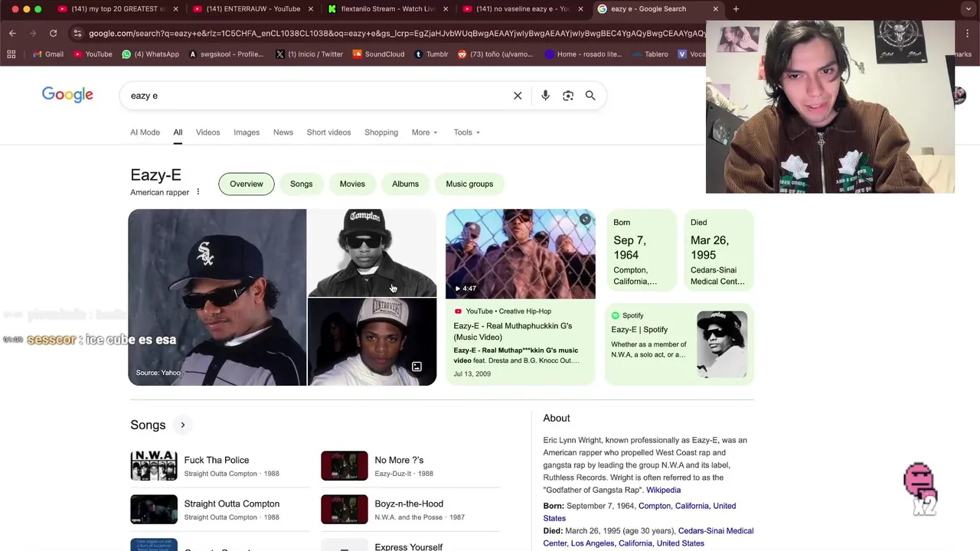Open the large White Sox cap photo
980x551 pixels.
pyautogui.click(x=217, y=297)
